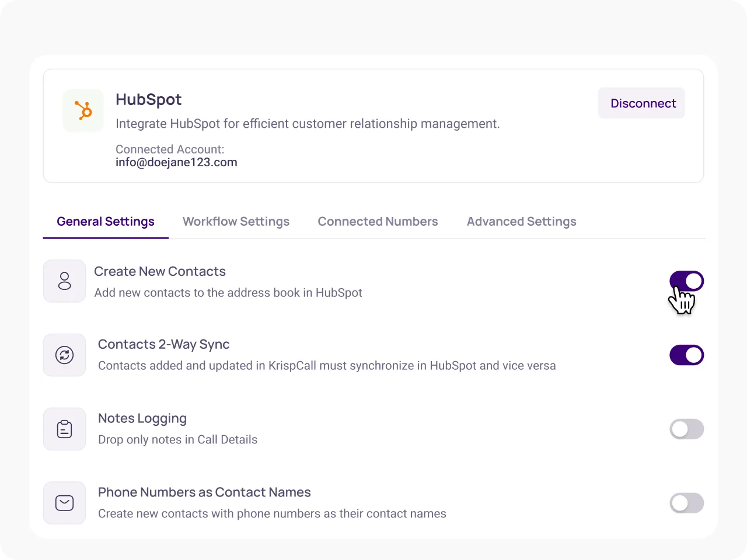Click the person icon beside Create New Contacts
Image resolution: width=747 pixels, height=560 pixels.
coord(65,281)
